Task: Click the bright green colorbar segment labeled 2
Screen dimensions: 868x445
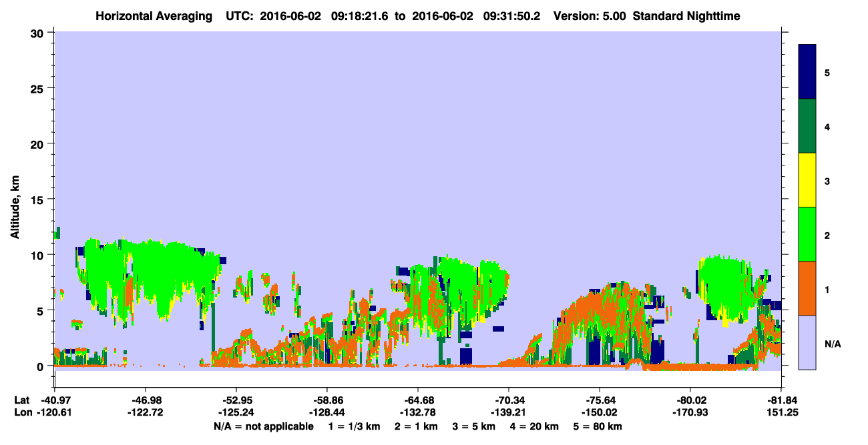Action: (807, 234)
